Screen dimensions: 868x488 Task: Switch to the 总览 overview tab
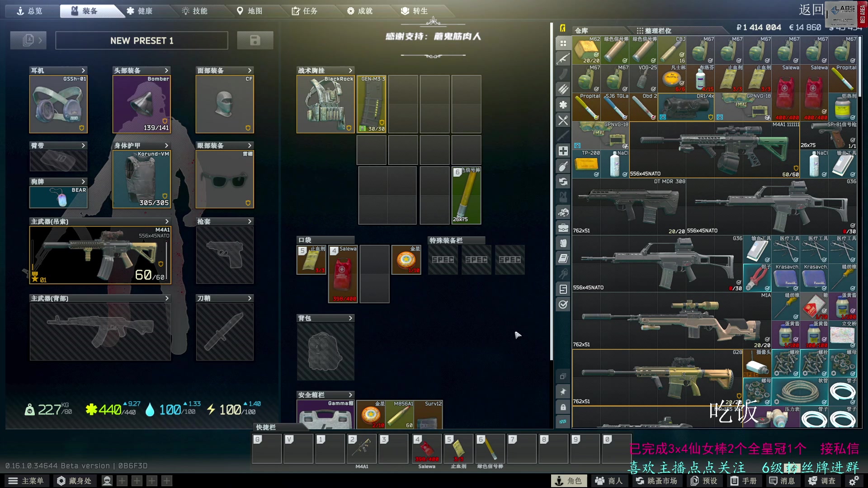click(30, 11)
